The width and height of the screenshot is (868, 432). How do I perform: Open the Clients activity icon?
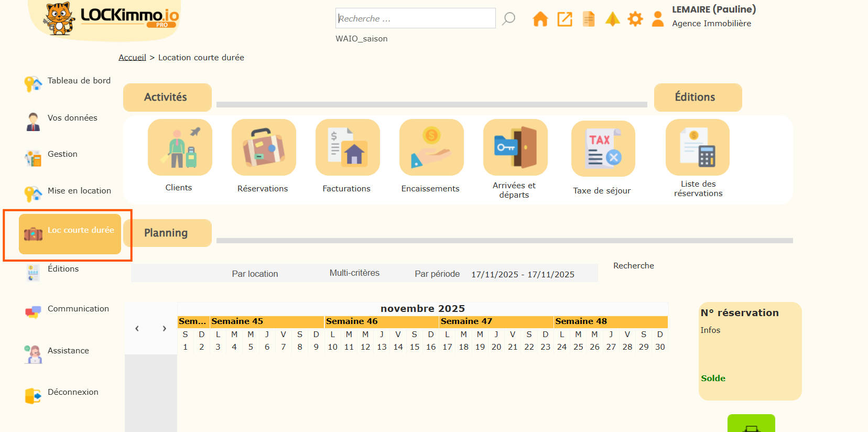[180, 147]
